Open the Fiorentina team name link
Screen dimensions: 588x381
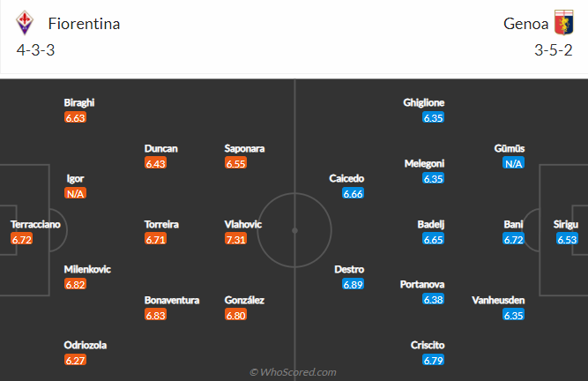click(x=84, y=24)
